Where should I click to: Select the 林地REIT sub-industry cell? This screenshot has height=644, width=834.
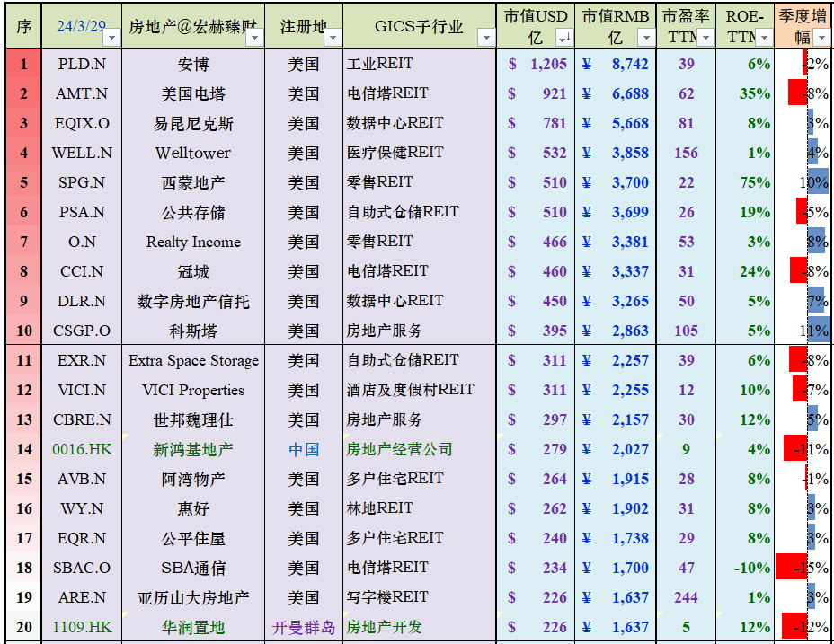(420, 508)
